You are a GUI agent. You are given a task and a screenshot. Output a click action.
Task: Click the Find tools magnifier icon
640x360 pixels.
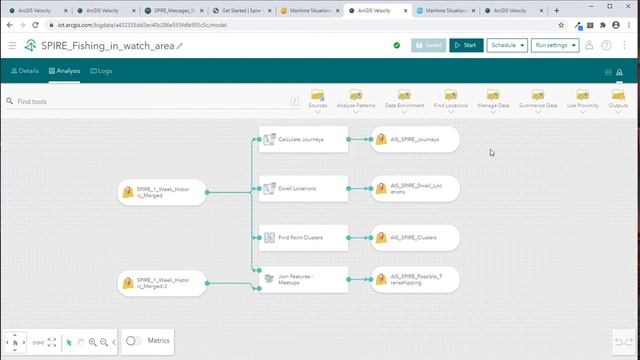click(9, 101)
